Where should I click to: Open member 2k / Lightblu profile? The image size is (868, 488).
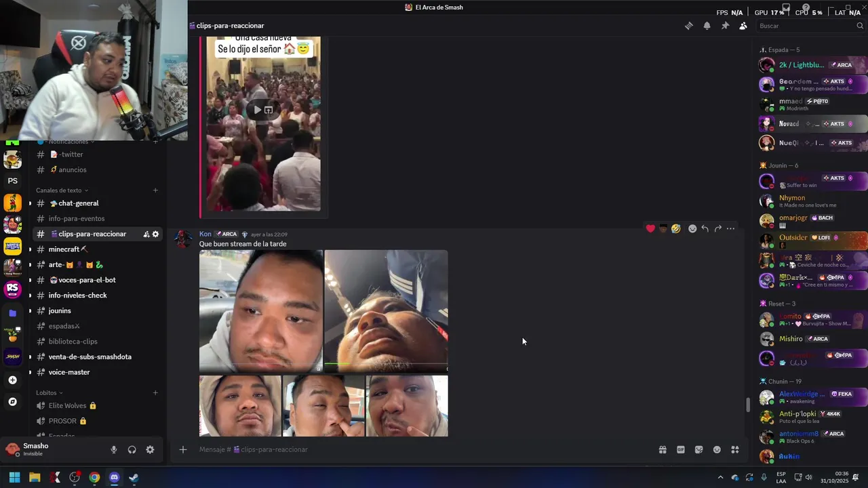point(812,65)
